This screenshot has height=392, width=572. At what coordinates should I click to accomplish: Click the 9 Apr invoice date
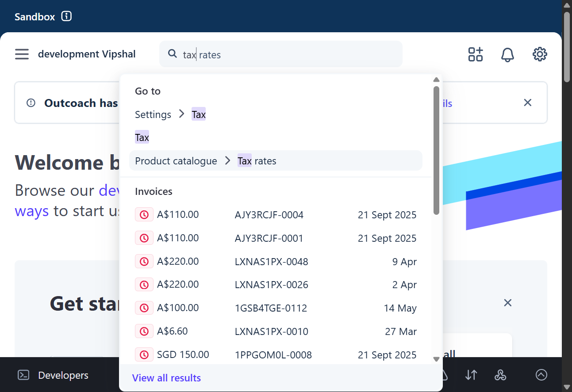click(x=404, y=262)
